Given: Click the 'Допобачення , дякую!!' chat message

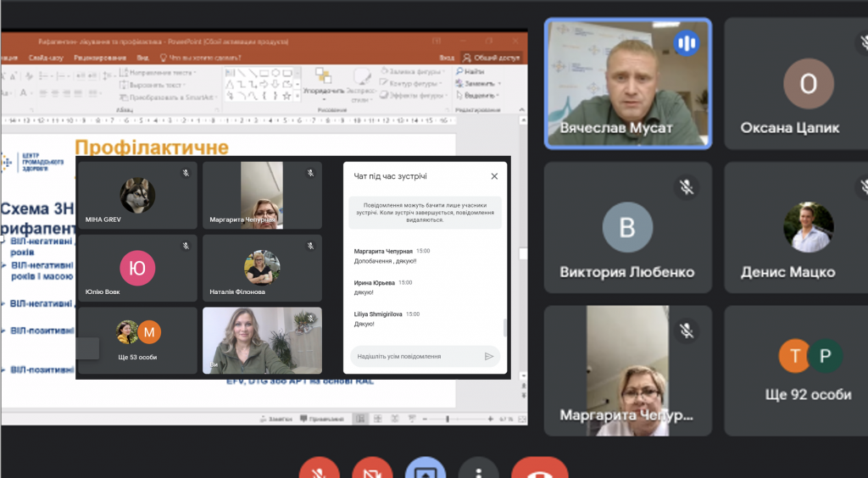Looking at the screenshot, I should 386,261.
